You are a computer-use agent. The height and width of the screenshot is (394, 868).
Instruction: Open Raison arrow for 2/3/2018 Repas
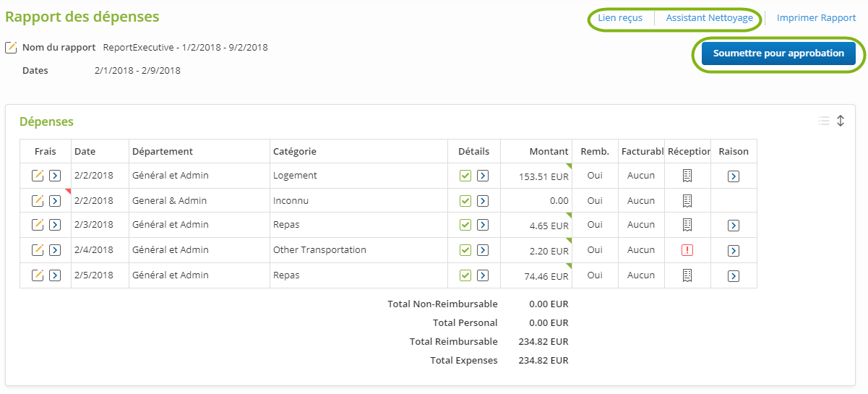tap(734, 226)
